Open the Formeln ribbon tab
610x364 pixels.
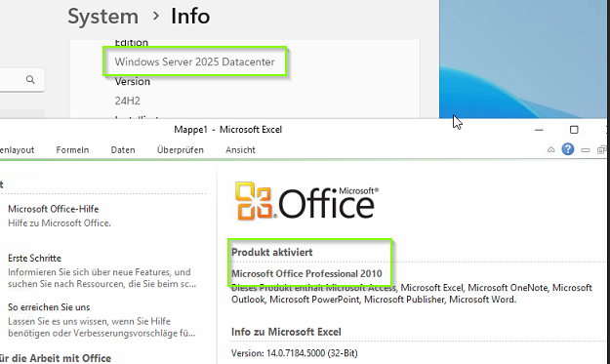click(72, 150)
